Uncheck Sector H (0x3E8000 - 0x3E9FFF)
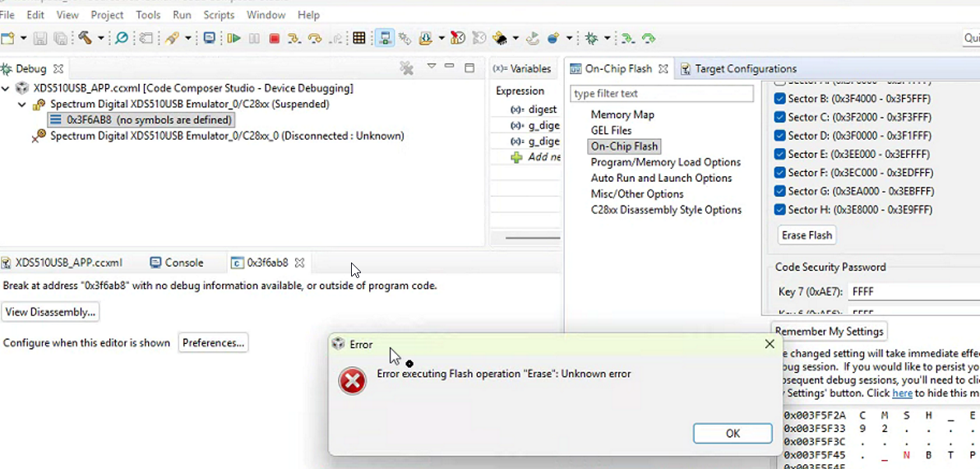The height and width of the screenshot is (469, 980). coord(779,210)
